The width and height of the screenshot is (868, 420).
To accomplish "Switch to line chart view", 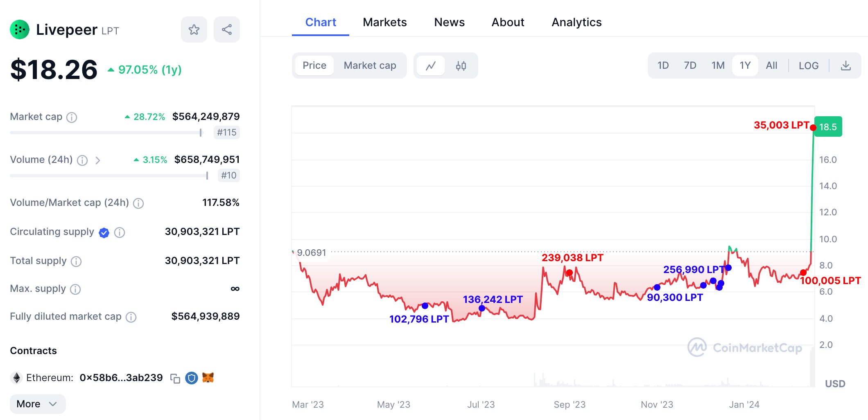I will [431, 65].
